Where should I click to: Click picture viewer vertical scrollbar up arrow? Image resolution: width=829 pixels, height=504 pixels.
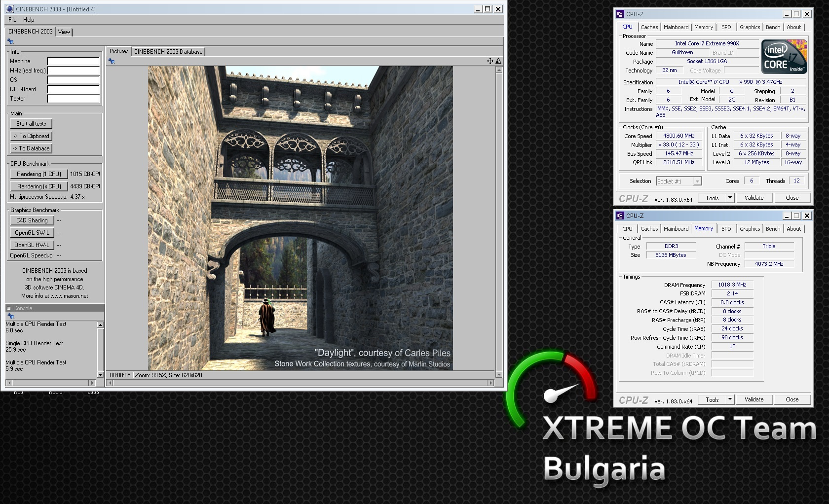coord(499,70)
